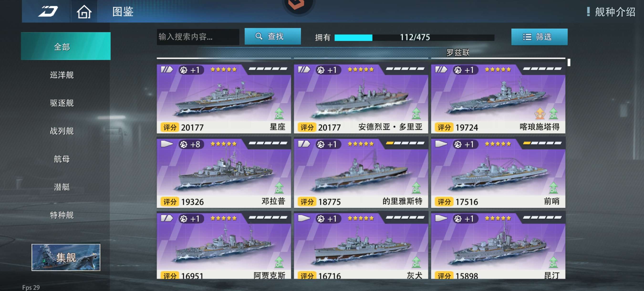
Task: Click the ship type flag on 灰犬 card
Action: (304, 218)
